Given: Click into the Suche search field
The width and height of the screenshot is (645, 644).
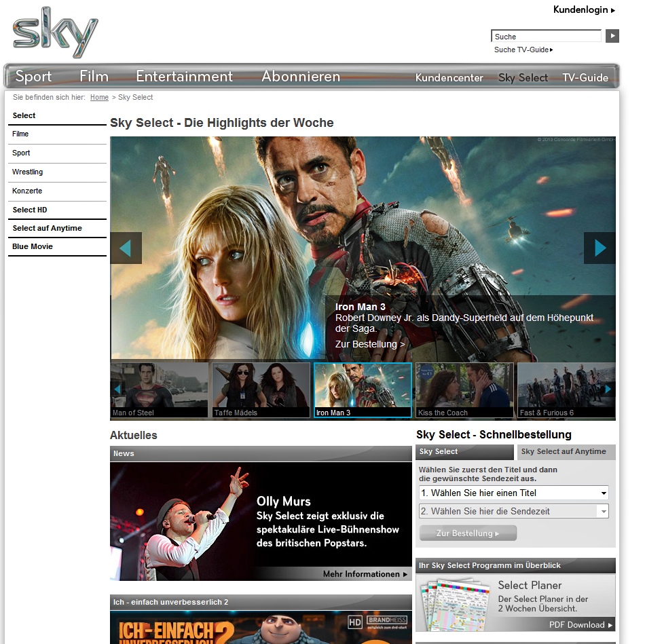Looking at the screenshot, I should 545,37.
